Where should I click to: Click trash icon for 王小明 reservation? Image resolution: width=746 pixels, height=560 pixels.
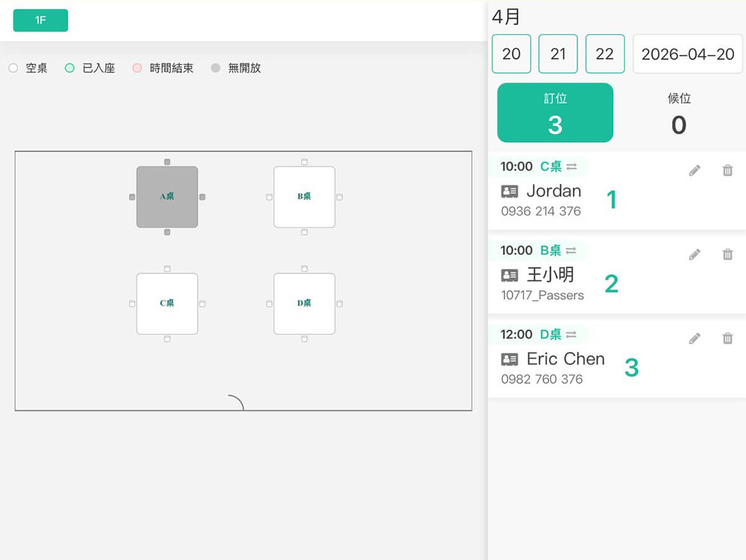[727, 254]
